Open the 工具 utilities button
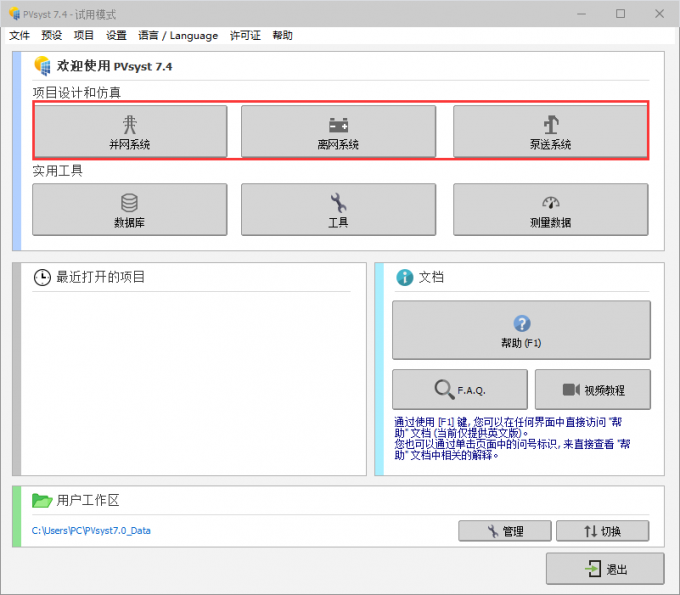The width and height of the screenshot is (680, 595). tap(338, 209)
